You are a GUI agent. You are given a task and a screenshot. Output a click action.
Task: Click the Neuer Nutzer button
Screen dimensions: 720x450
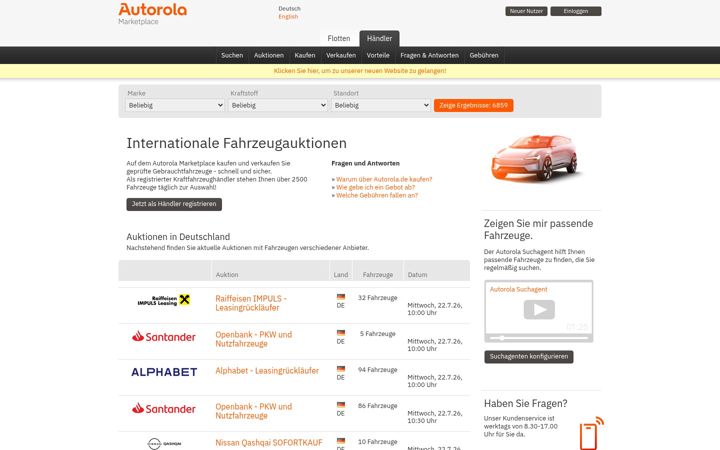point(526,11)
